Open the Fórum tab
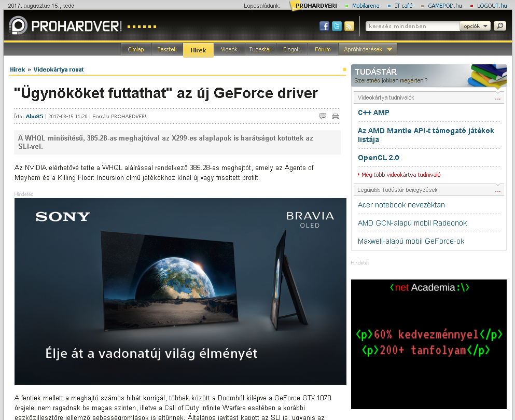The height and width of the screenshot is (420, 515). pyautogui.click(x=323, y=49)
